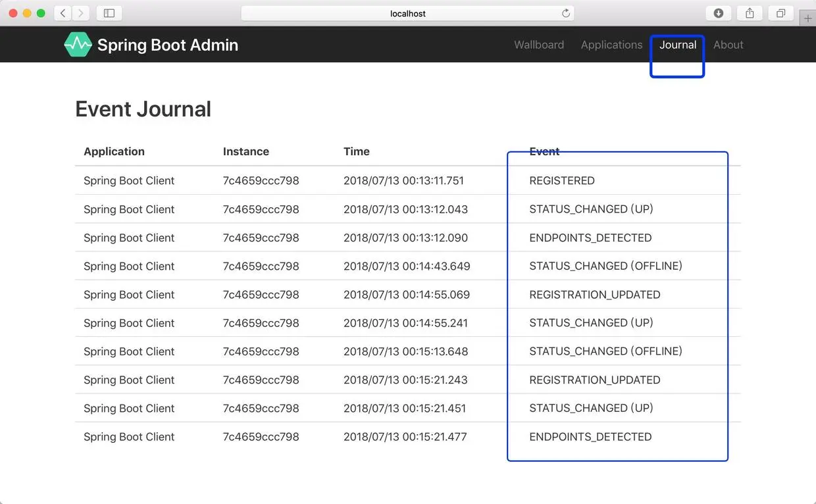Select the Journal navigation tab

[678, 45]
